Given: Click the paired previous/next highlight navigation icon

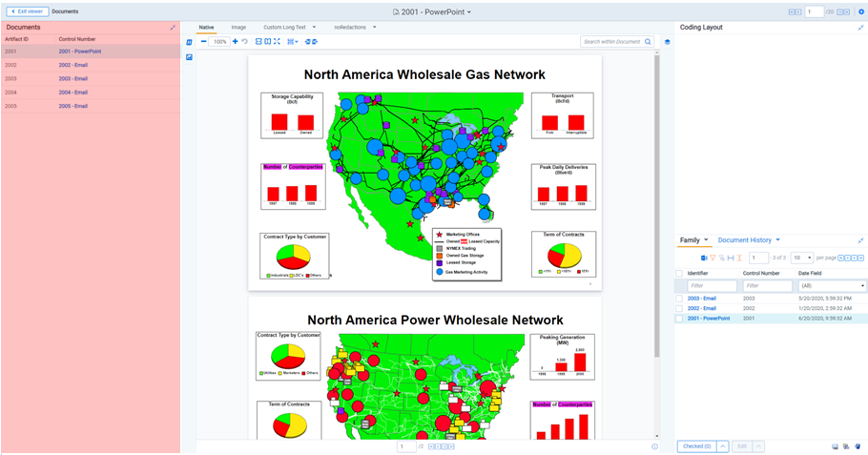Looking at the screenshot, I should (x=311, y=42).
